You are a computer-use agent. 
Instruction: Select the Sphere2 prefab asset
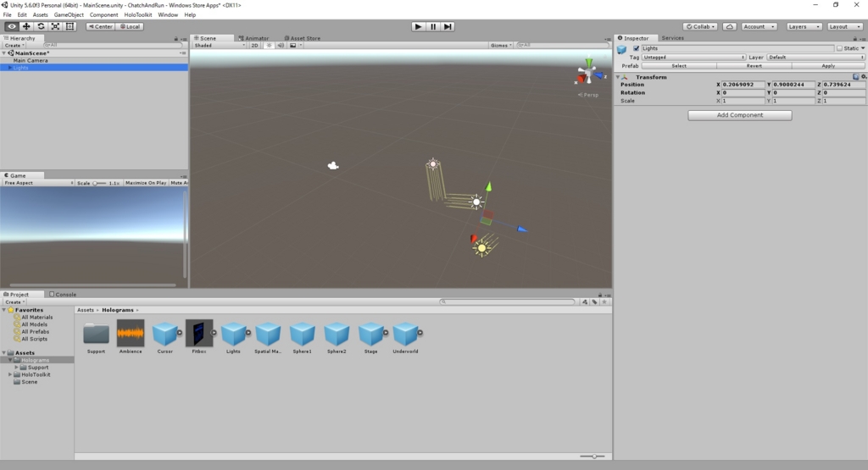tap(337, 337)
